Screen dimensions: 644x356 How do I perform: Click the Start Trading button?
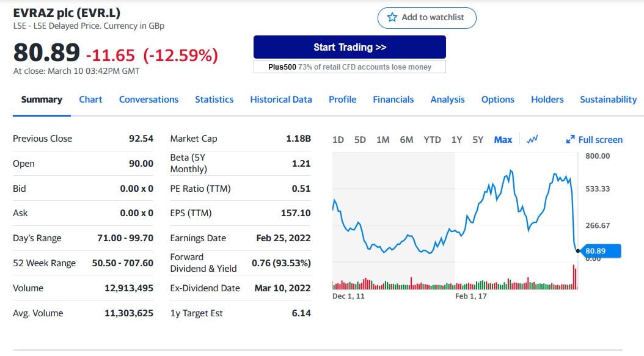(349, 48)
